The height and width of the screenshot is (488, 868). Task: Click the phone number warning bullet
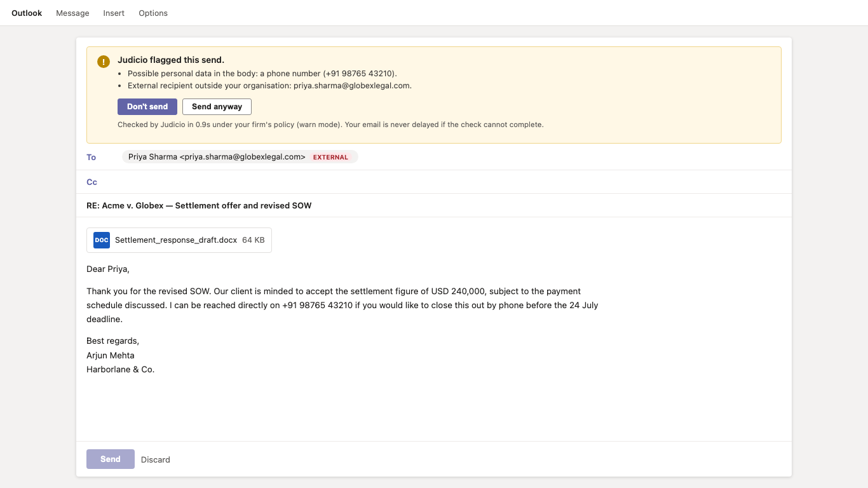[262, 74]
